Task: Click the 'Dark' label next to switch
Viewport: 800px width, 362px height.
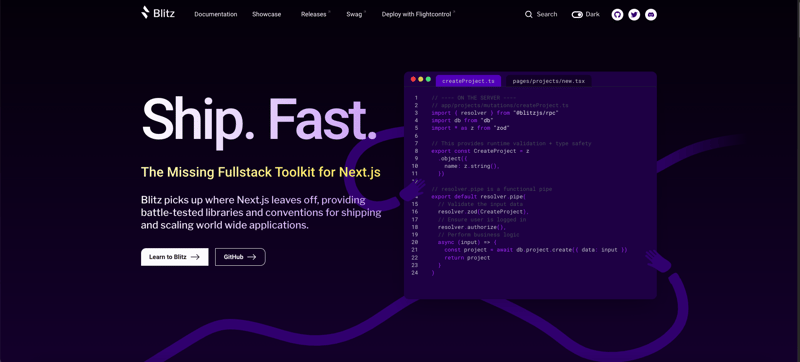Action: pos(592,14)
